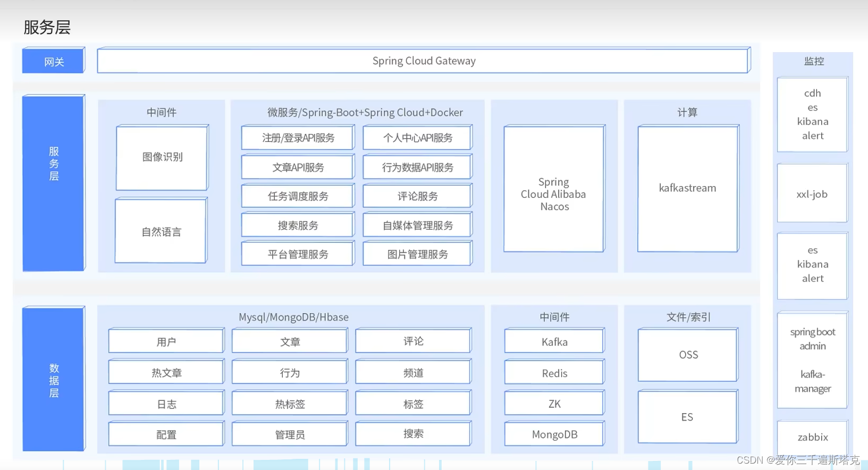Click the 计算 section heading
868x470 pixels.
pyautogui.click(x=687, y=112)
